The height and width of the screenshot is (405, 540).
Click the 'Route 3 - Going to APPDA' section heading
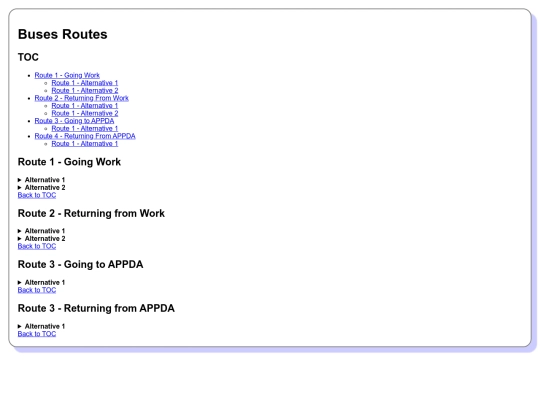[x=81, y=264]
